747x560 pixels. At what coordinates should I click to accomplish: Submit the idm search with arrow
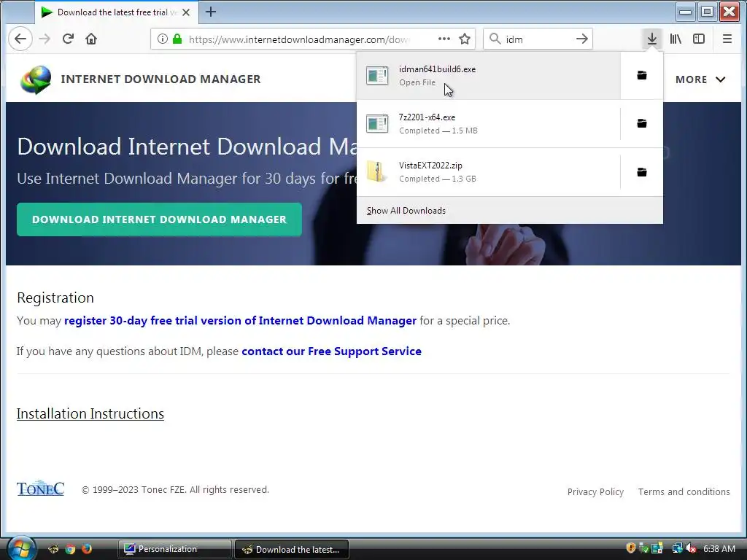point(581,39)
